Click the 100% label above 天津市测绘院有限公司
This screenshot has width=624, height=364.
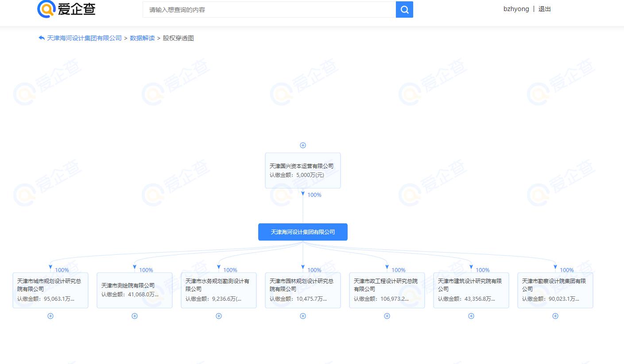[x=146, y=270]
